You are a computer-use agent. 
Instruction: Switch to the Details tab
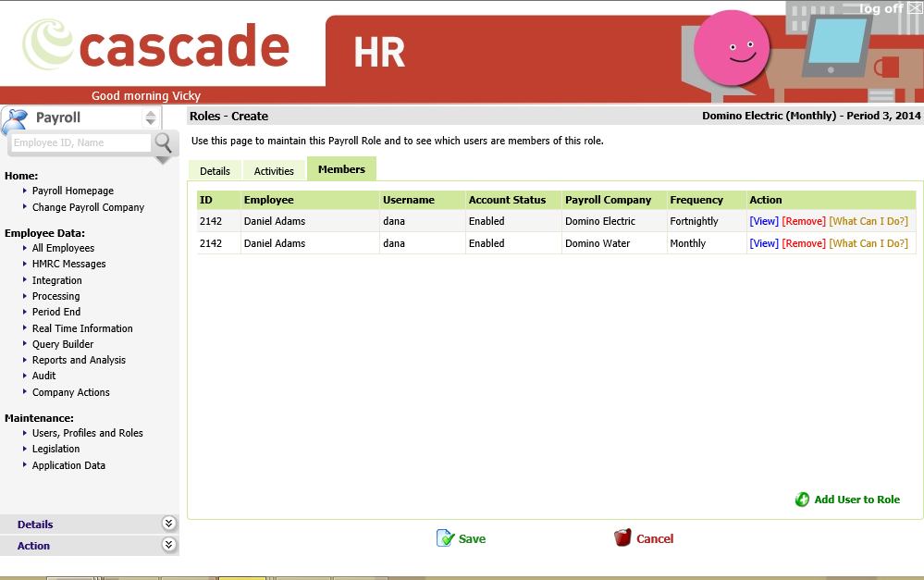(x=215, y=171)
